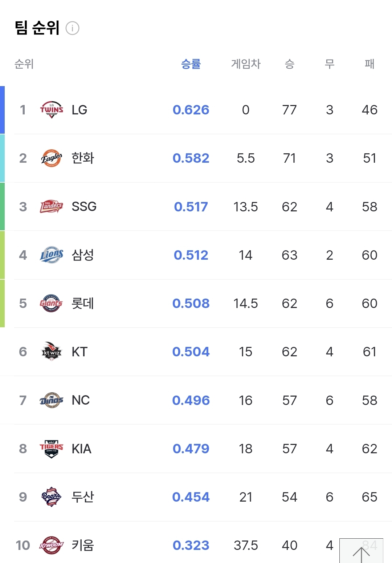Tap the Samsung Lions logo
392x563 pixels.
click(51, 255)
